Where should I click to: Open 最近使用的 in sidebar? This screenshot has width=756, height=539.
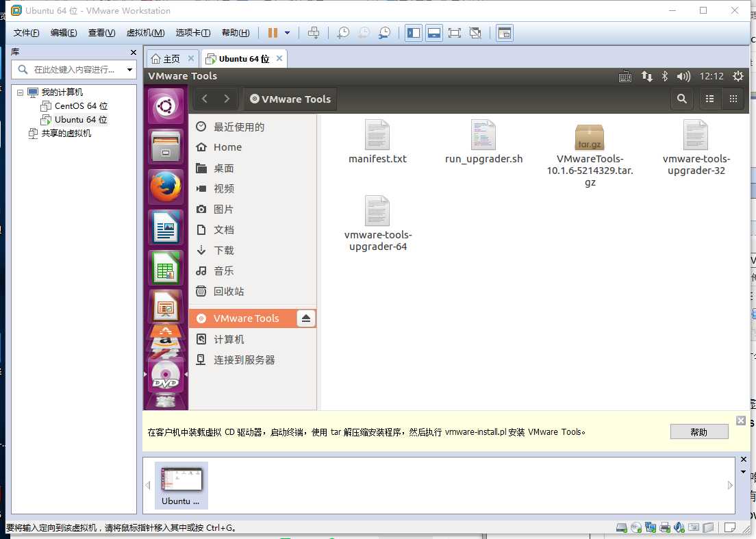[253, 127]
